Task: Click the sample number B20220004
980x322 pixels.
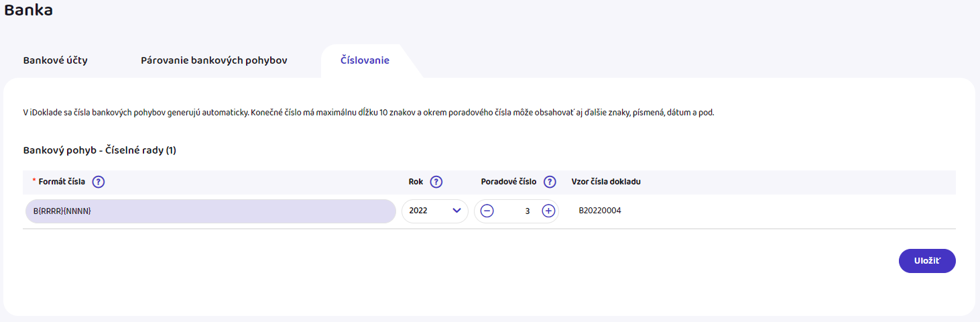Action: 600,211
